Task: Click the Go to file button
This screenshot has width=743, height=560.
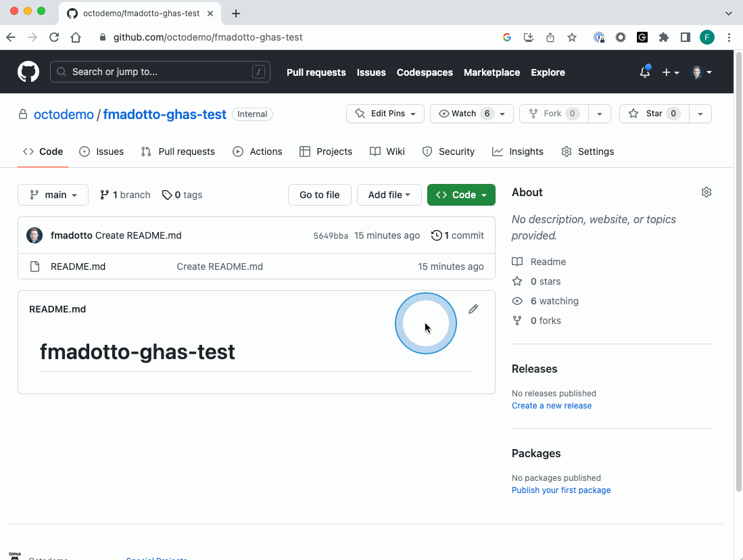Action: coord(319,195)
